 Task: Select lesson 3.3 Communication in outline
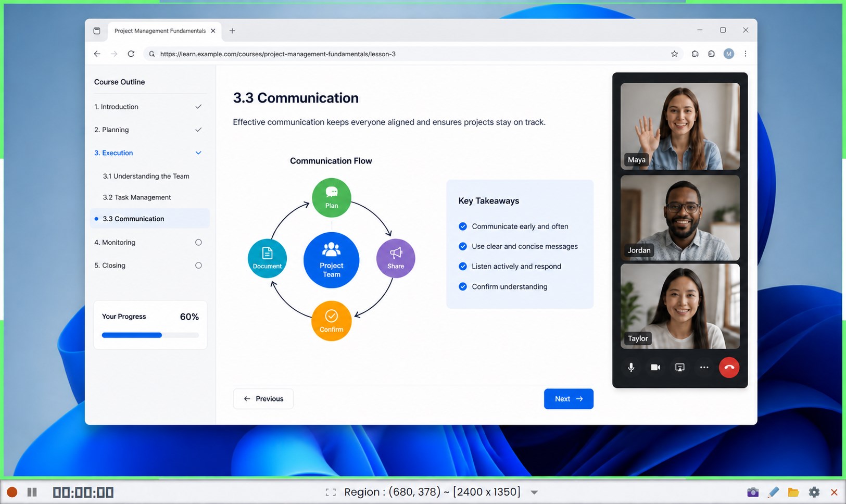[x=149, y=219]
